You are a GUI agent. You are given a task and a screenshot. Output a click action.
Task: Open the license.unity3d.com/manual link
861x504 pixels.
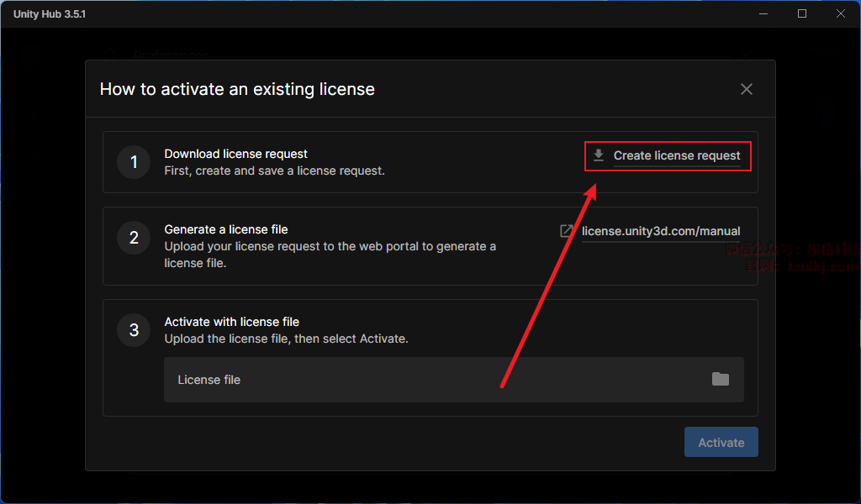pos(661,232)
